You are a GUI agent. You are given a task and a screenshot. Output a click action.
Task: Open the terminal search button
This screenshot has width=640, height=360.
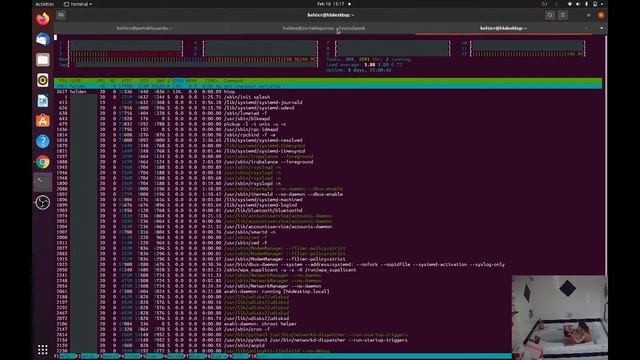[550, 15]
